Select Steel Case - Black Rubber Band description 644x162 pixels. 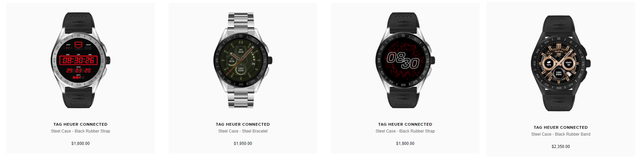pos(561,134)
